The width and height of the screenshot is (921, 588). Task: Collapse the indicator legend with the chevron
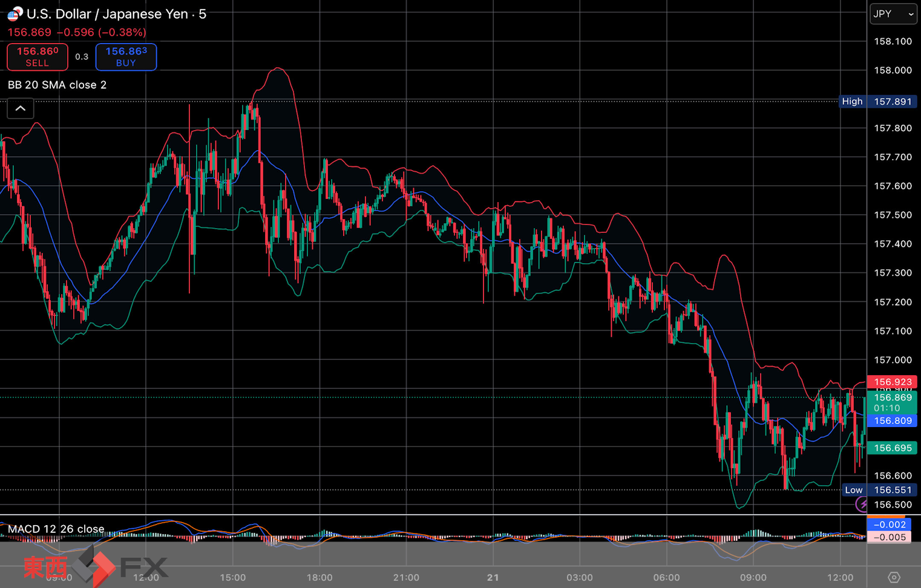tap(21, 109)
